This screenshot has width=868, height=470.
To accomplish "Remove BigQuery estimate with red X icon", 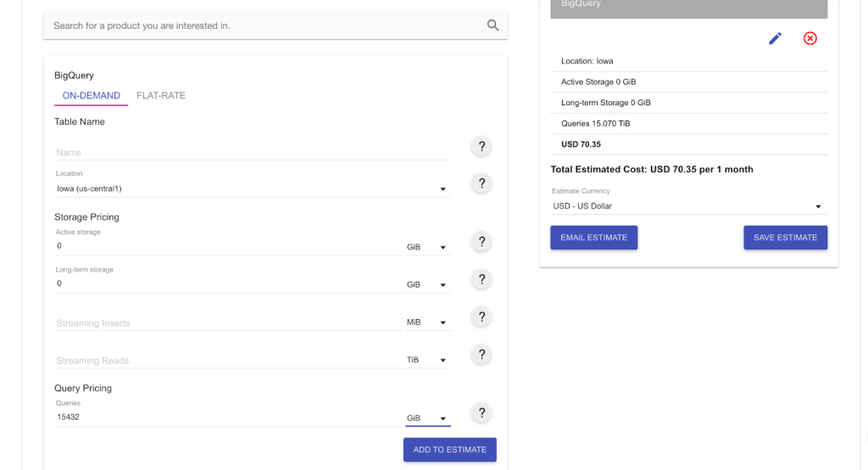I will (810, 38).
